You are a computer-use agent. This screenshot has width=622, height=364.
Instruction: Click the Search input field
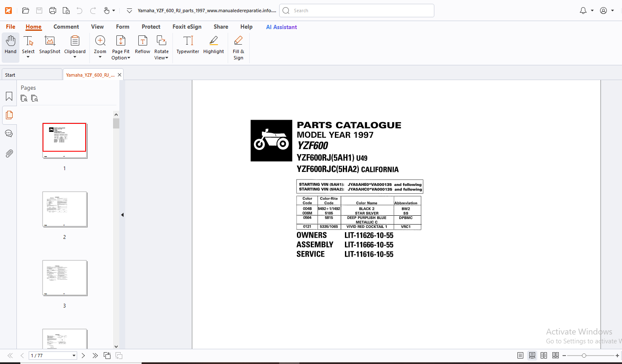[x=357, y=11]
